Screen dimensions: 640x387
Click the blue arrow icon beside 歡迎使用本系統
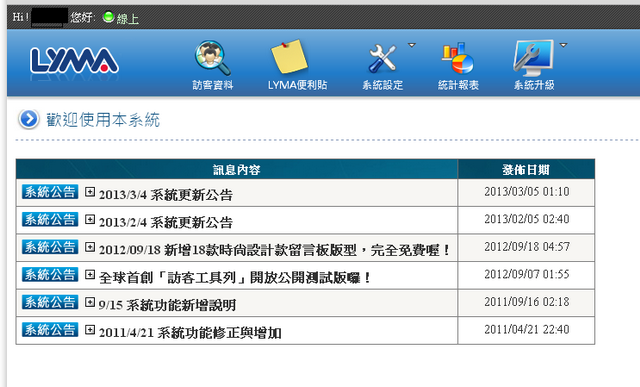29,119
